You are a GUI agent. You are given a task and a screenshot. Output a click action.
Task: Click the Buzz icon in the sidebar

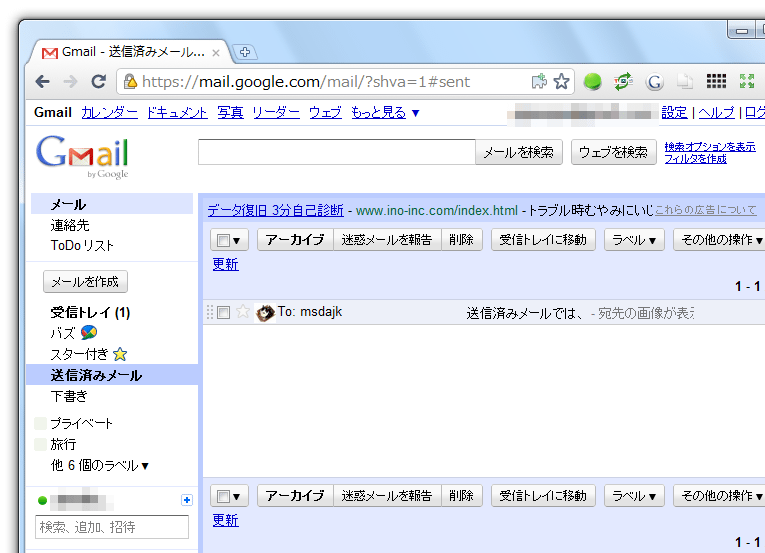[x=89, y=333]
